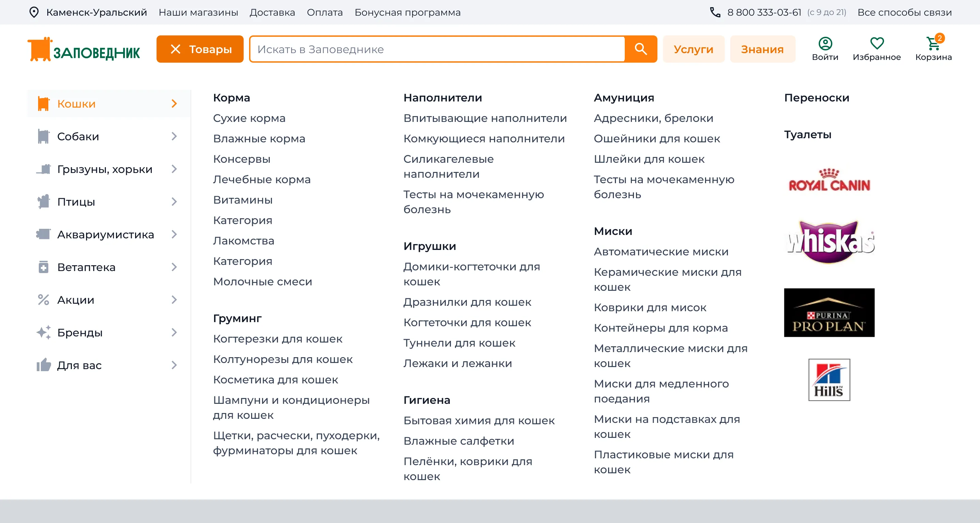Open Ошейники для кошек link
The height and width of the screenshot is (523, 980).
pos(657,139)
